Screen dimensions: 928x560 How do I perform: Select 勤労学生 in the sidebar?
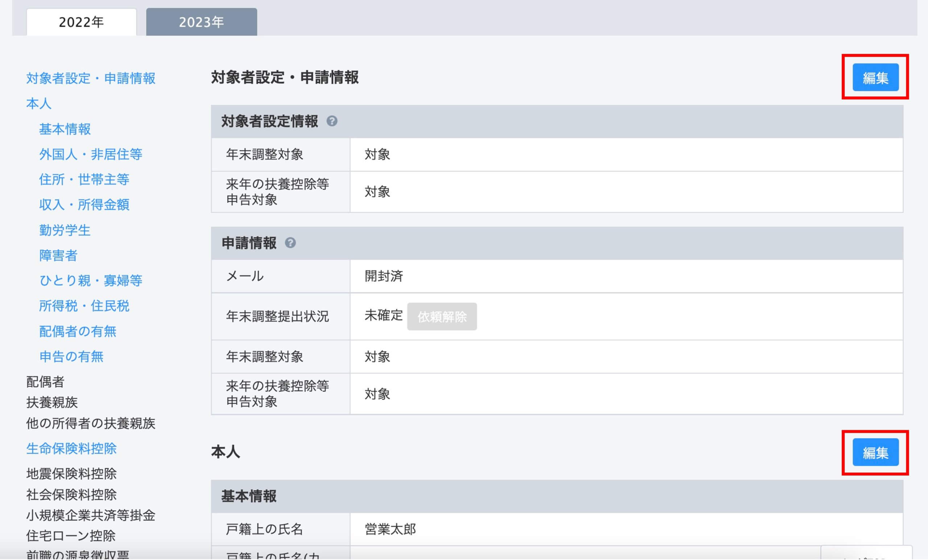pyautogui.click(x=65, y=230)
